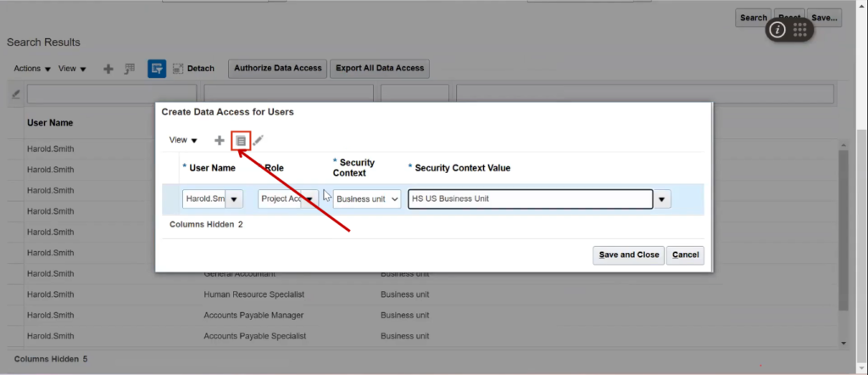Click the Authorize Data Access button

click(278, 68)
